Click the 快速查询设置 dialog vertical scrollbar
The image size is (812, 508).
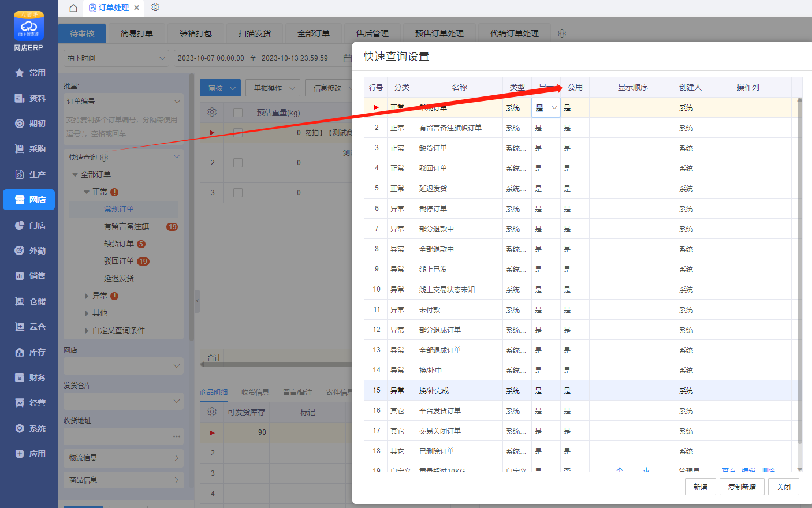(800, 271)
